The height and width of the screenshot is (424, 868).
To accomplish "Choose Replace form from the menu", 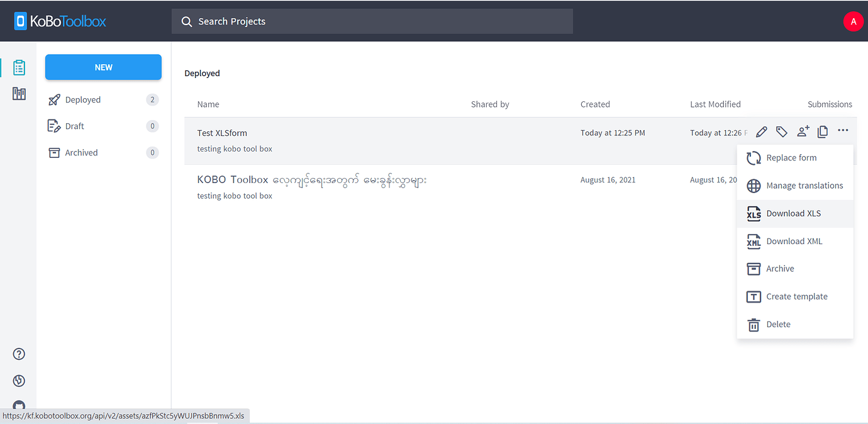I will tap(791, 158).
